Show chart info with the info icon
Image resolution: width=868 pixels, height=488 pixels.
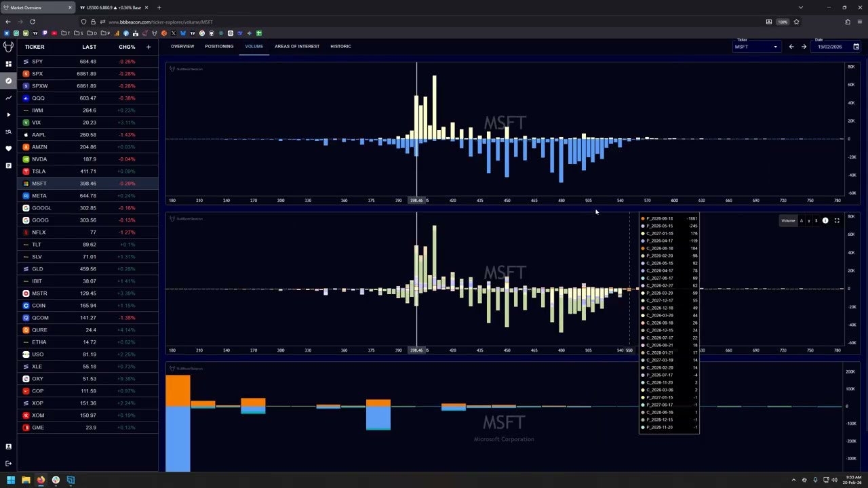[x=825, y=220]
